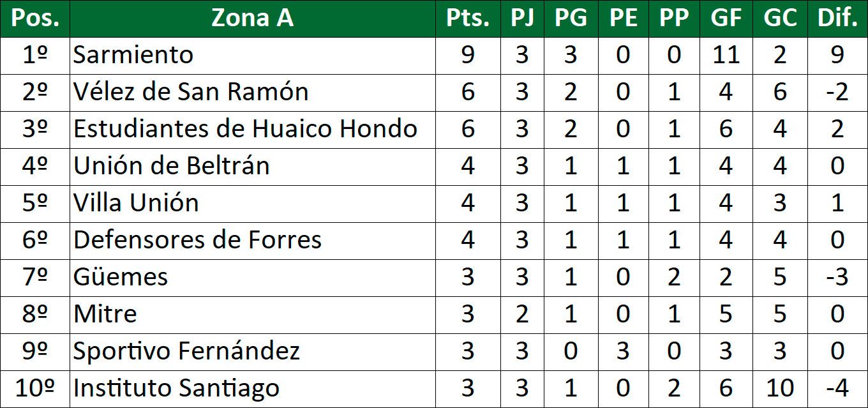Select the Unión de Beltrán cell
Viewport: 868px width, 408px height.
point(171,166)
